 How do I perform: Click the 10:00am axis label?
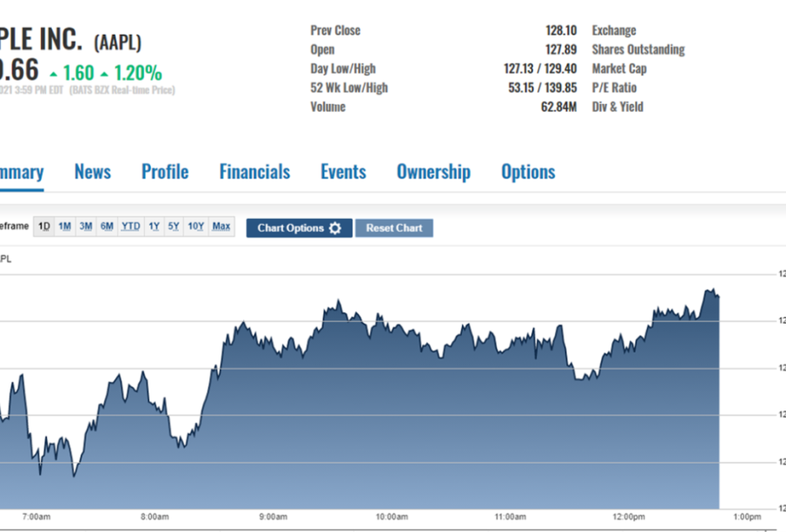392,516
